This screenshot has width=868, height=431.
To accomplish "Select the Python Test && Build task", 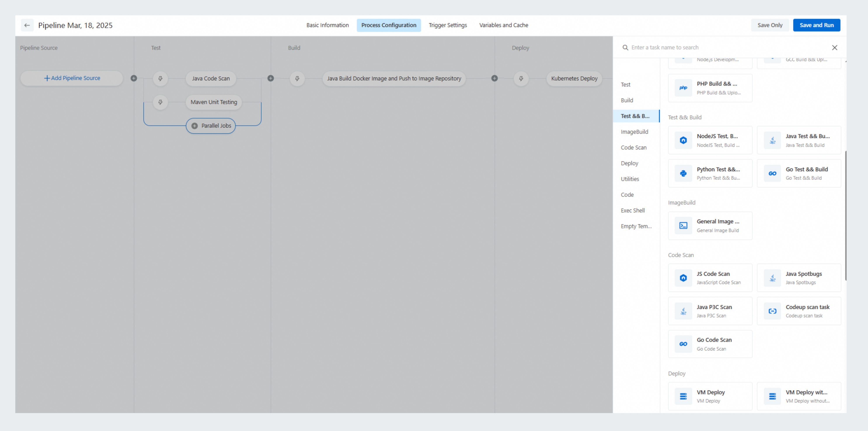I will [x=710, y=173].
